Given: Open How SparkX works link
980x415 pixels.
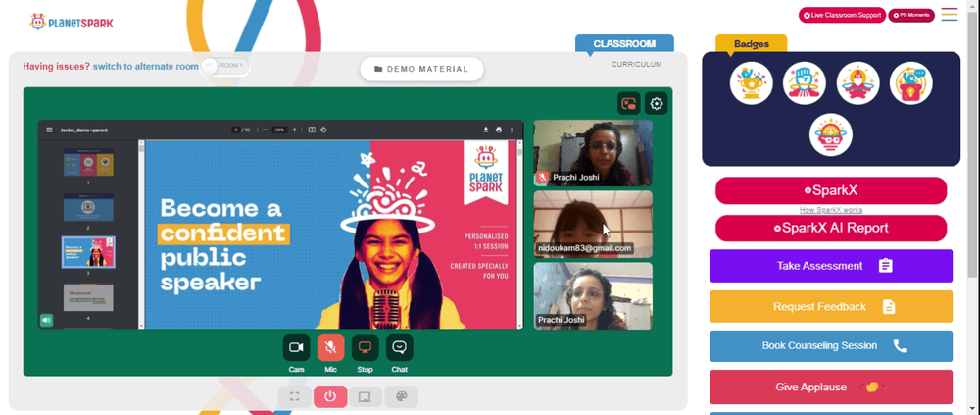Looking at the screenshot, I should click(831, 210).
